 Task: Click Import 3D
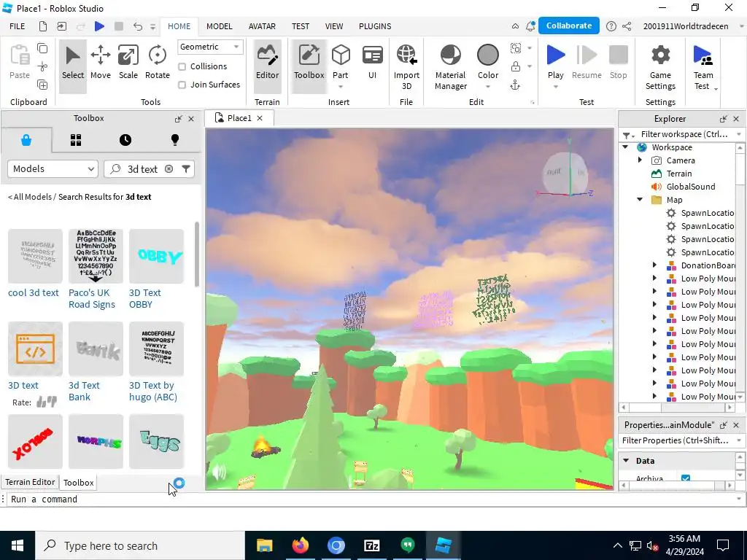(406, 66)
